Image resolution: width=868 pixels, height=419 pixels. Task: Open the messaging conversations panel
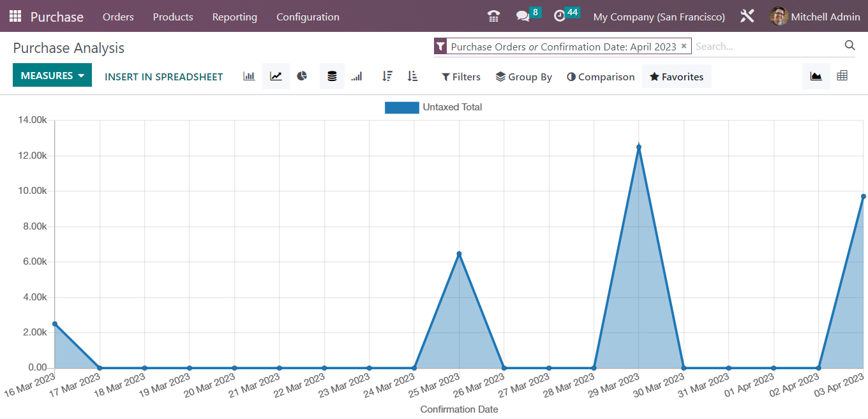point(523,15)
